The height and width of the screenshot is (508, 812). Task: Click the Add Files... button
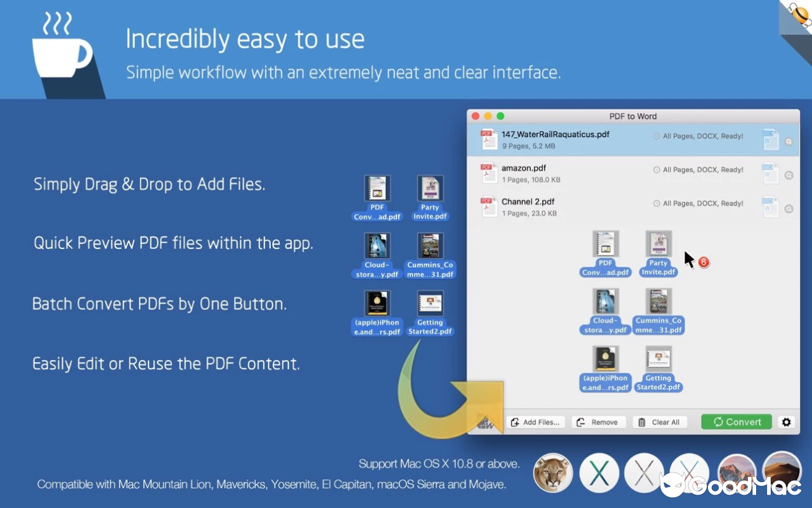(x=535, y=422)
